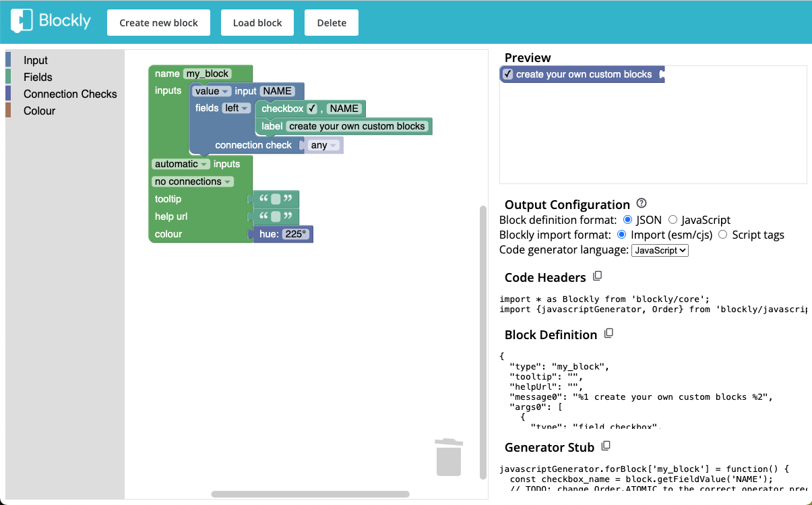Open the Output Configuration help icon
The height and width of the screenshot is (505, 812).
tap(641, 202)
